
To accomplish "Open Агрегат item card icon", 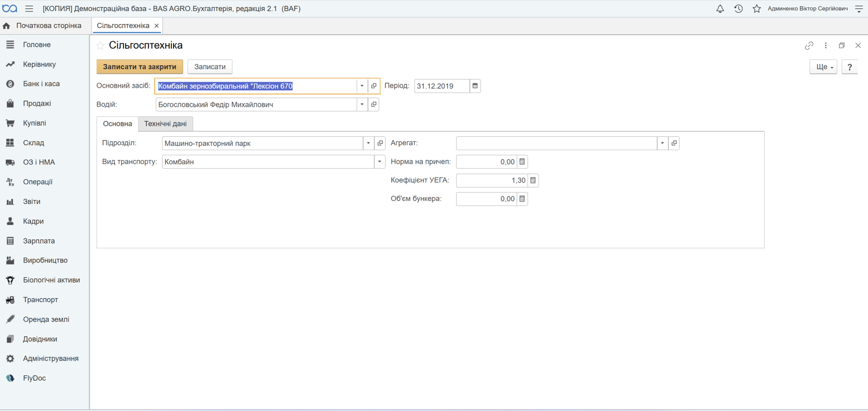I will click(674, 144).
